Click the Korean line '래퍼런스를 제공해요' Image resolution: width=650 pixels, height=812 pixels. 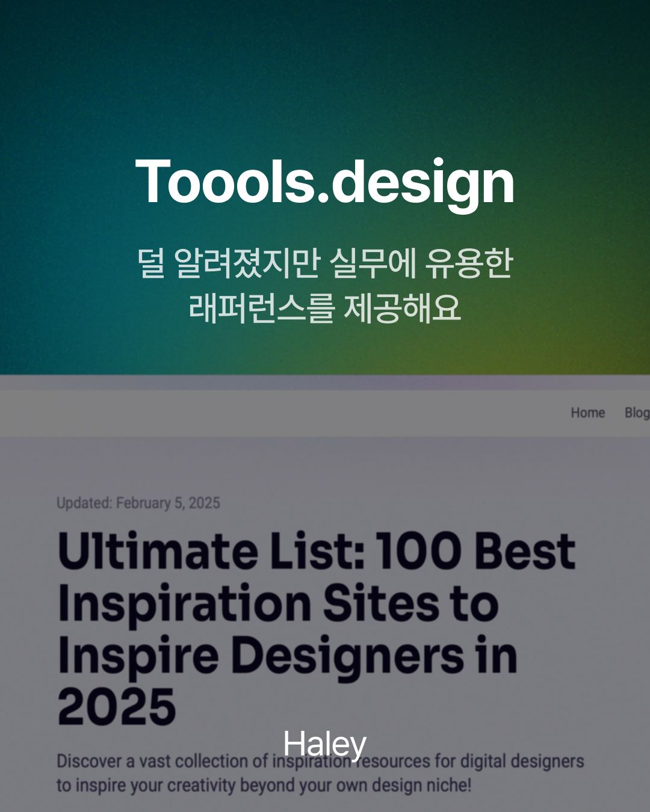325,307
